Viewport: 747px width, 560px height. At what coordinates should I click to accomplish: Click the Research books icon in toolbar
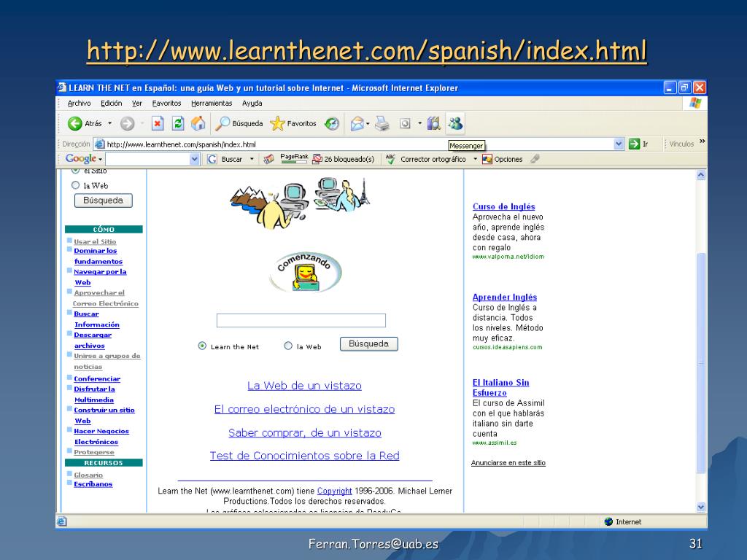[433, 124]
